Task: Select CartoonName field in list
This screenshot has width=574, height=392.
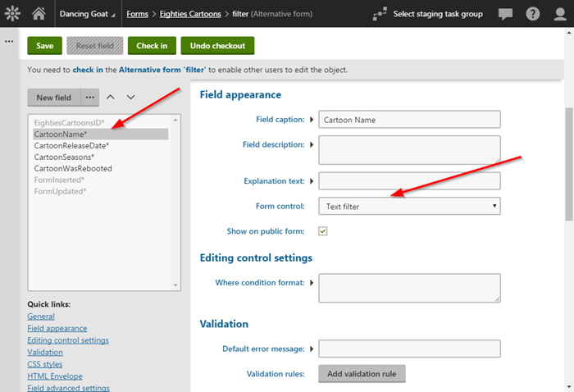Action: pyautogui.click(x=101, y=134)
